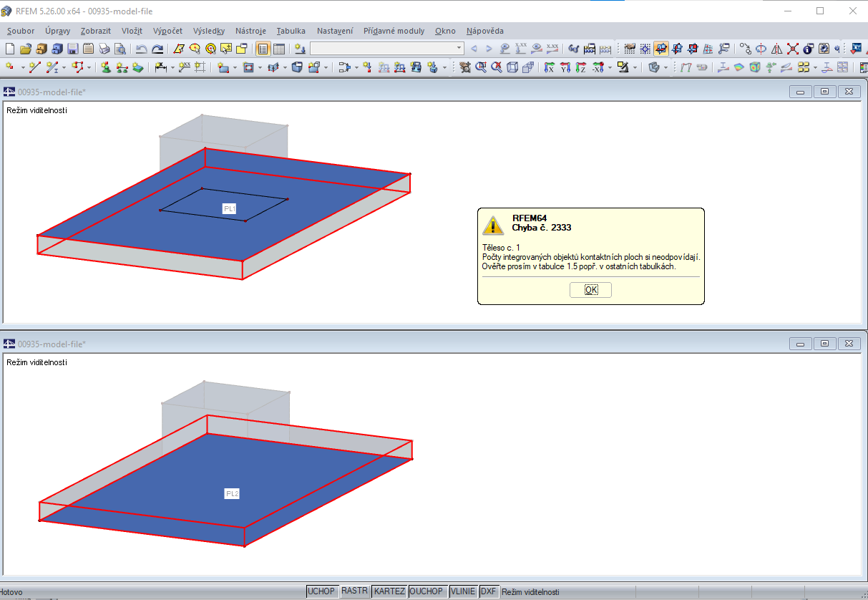Toggle VLINIE guidelines in status bar
This screenshot has width=868, height=600.
(463, 591)
